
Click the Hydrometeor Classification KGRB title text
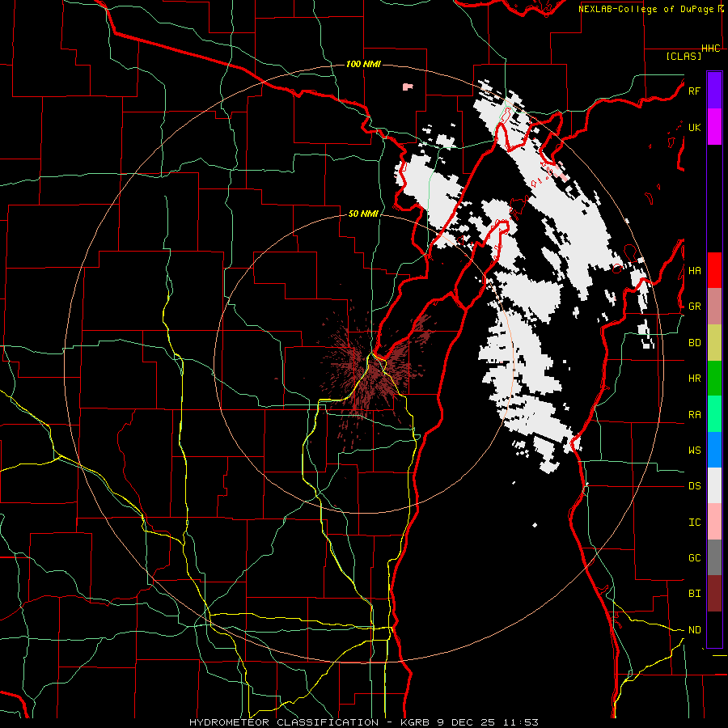coord(363,722)
